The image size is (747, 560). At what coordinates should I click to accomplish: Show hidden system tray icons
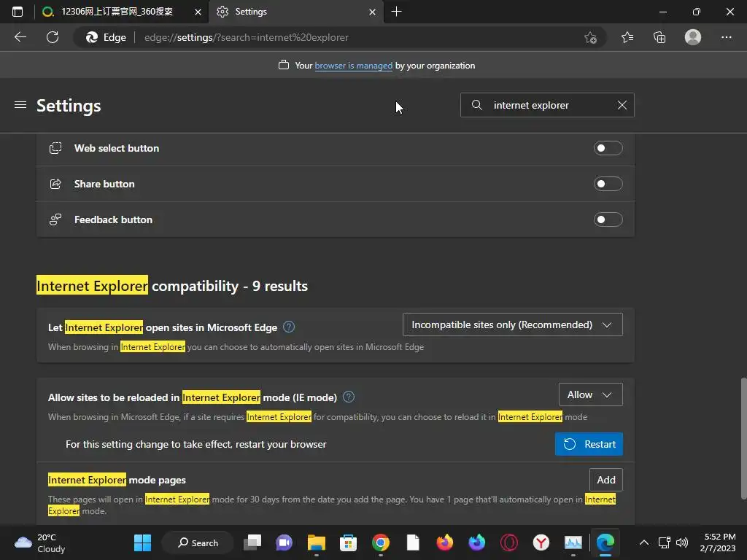pyautogui.click(x=643, y=542)
